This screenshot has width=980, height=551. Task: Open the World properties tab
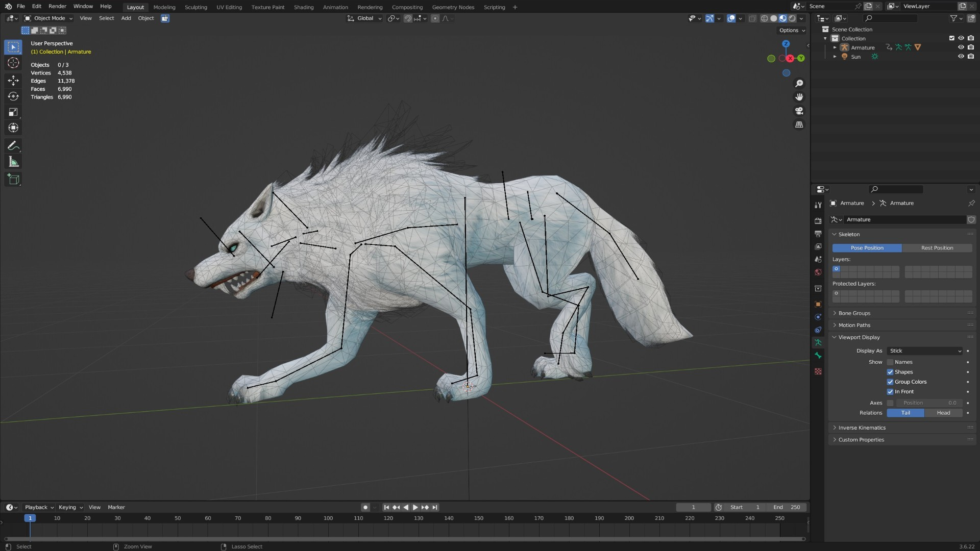point(818,272)
